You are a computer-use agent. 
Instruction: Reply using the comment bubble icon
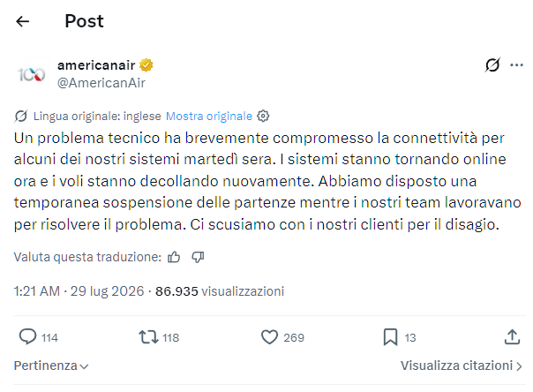click(27, 337)
